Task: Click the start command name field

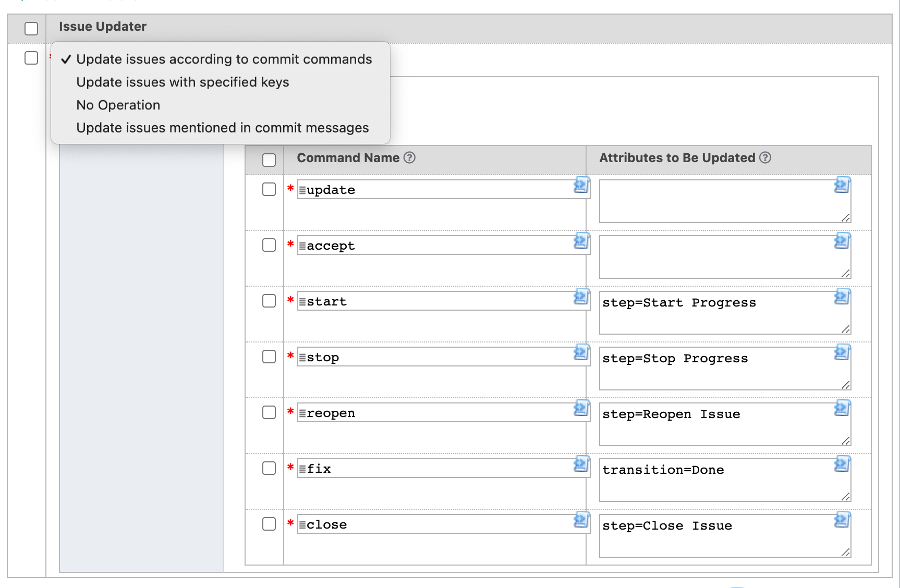Action: tap(443, 301)
